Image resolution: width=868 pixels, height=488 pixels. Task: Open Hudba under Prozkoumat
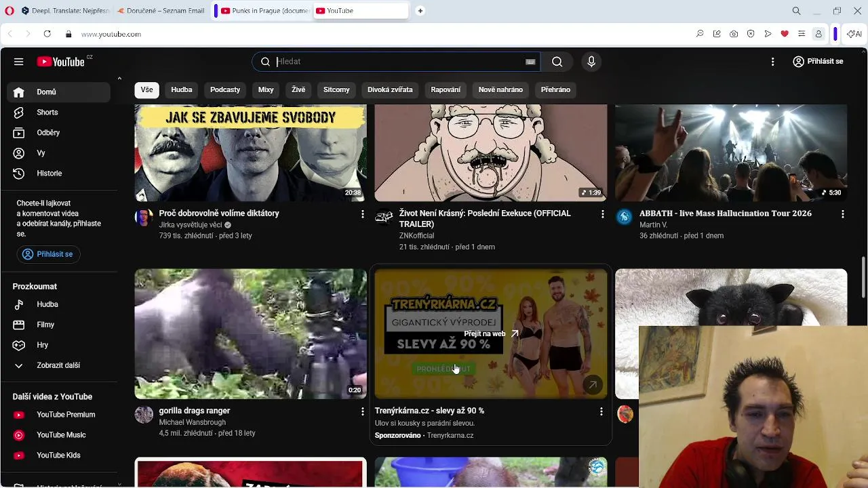point(58,304)
